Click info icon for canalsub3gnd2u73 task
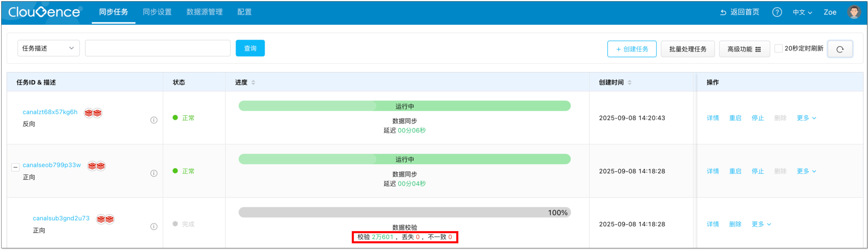Image resolution: width=868 pixels, height=250 pixels. point(154,226)
